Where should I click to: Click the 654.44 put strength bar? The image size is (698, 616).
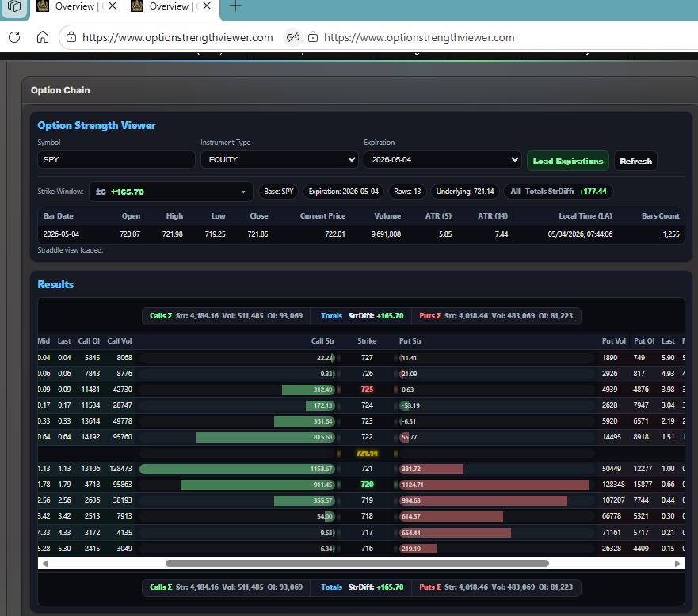coord(455,533)
